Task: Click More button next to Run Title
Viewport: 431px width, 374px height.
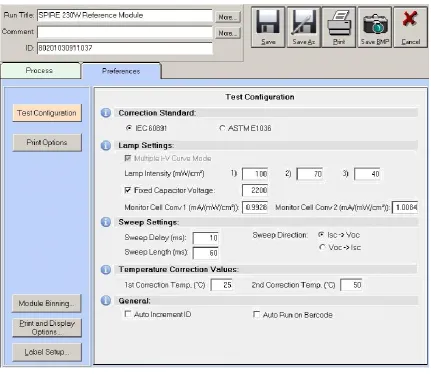Action: click(228, 17)
